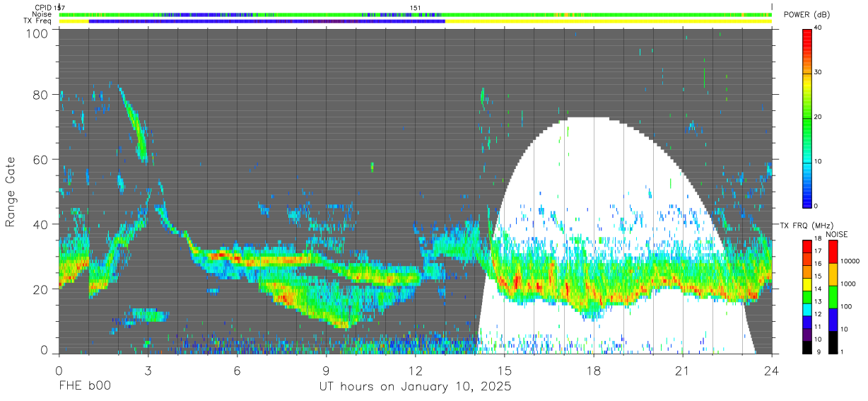868x401 pixels.
Task: Click the '60' tick on the Range Gate axis
Action: (x=41, y=160)
